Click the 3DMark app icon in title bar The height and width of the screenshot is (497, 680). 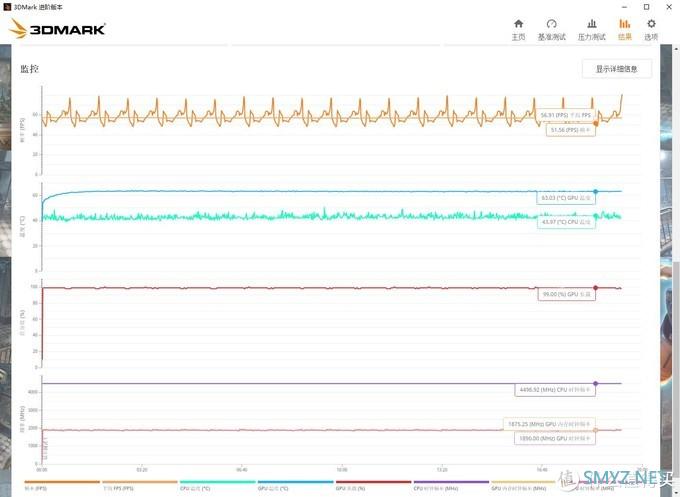pyautogui.click(x=7, y=7)
